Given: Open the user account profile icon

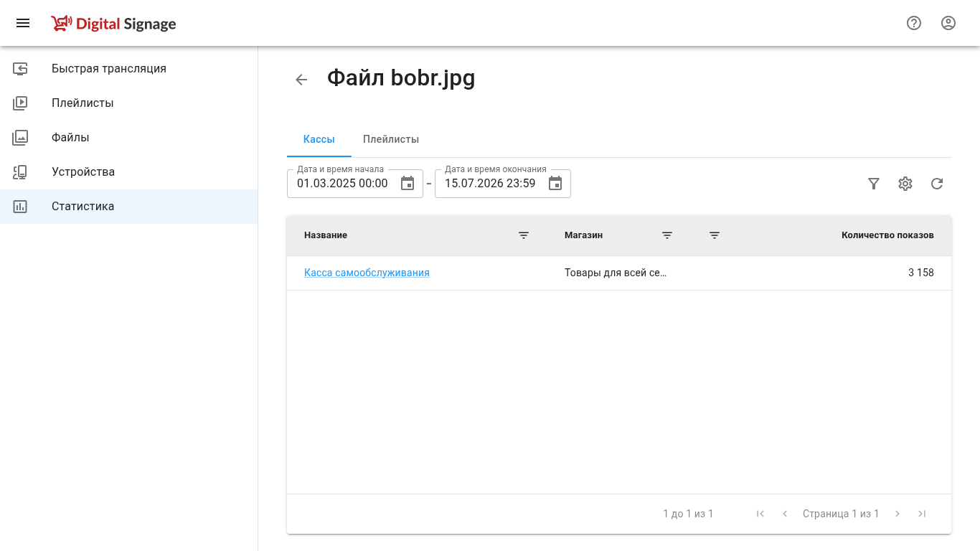Looking at the screenshot, I should coord(948,23).
